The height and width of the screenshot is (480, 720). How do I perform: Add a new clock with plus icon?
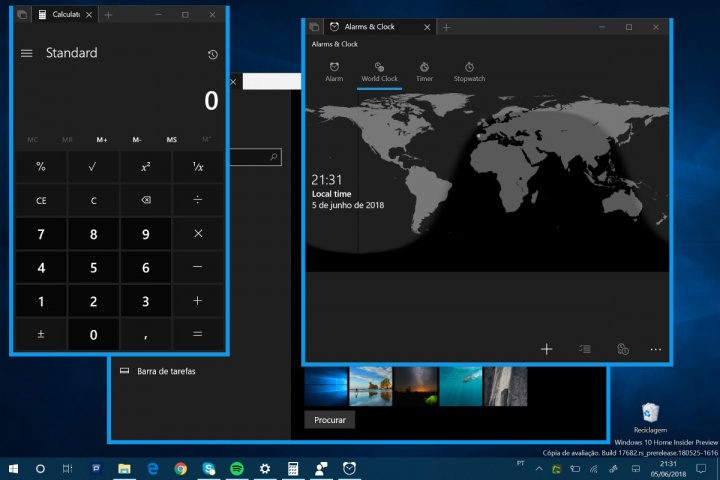pos(546,349)
